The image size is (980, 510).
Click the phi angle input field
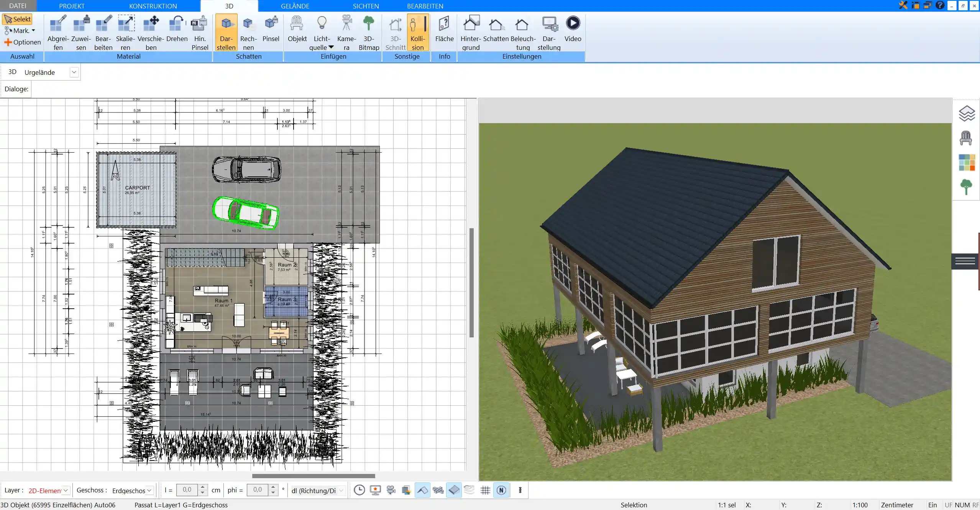tap(258, 490)
